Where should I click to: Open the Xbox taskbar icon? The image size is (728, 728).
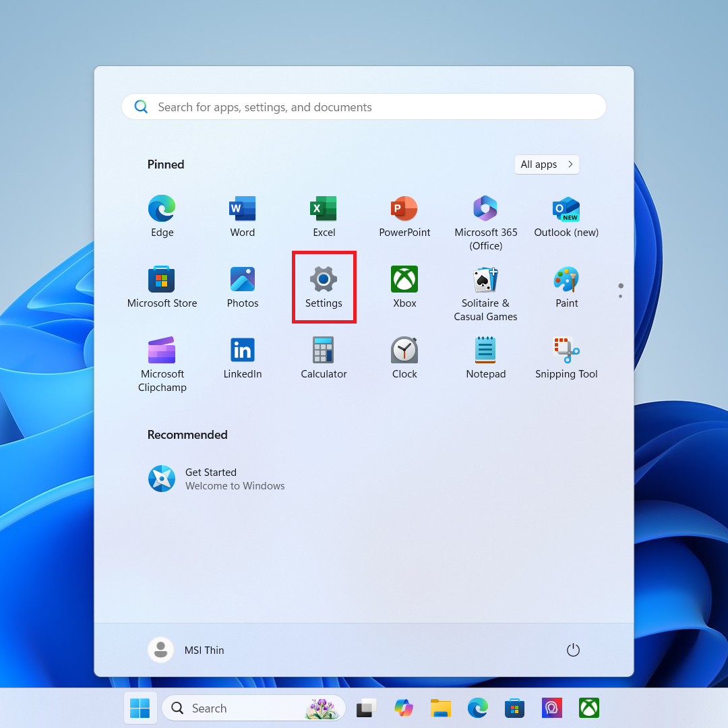(x=588, y=708)
